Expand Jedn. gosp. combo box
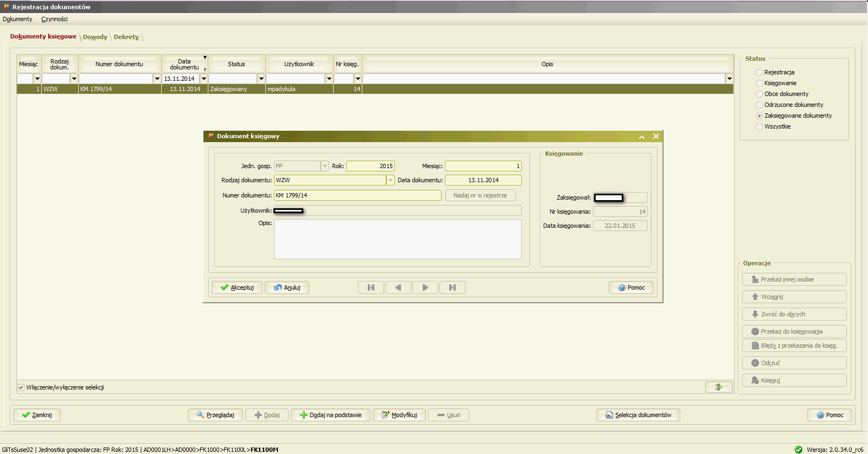Viewport: 868px width, 454px height. pyautogui.click(x=325, y=166)
